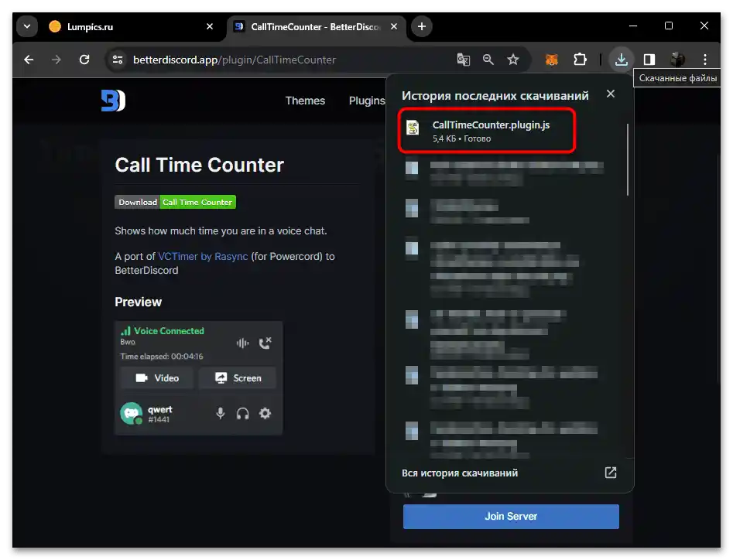The height and width of the screenshot is (560, 733).
Task: Toggle the downloads tray icon
Action: 621,60
